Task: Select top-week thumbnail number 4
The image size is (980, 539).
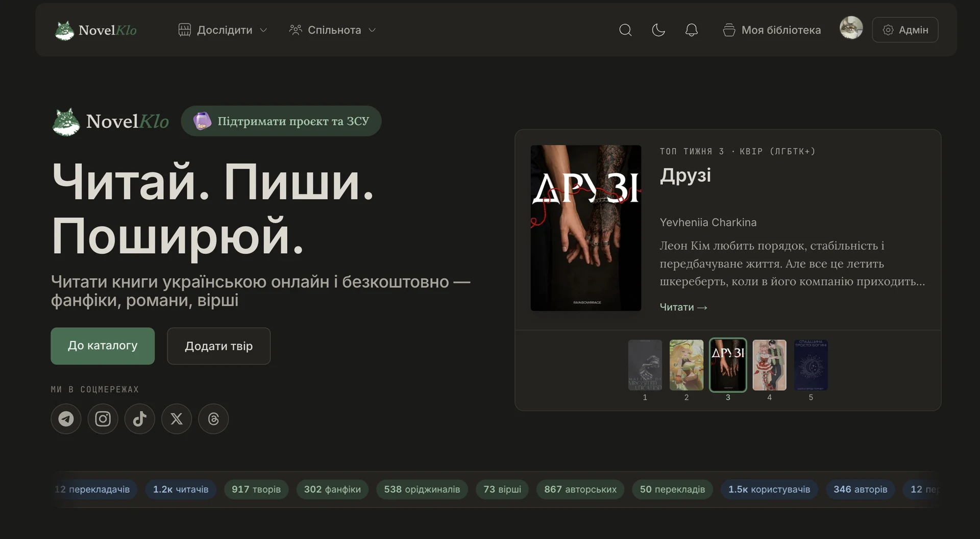Action: click(x=770, y=365)
